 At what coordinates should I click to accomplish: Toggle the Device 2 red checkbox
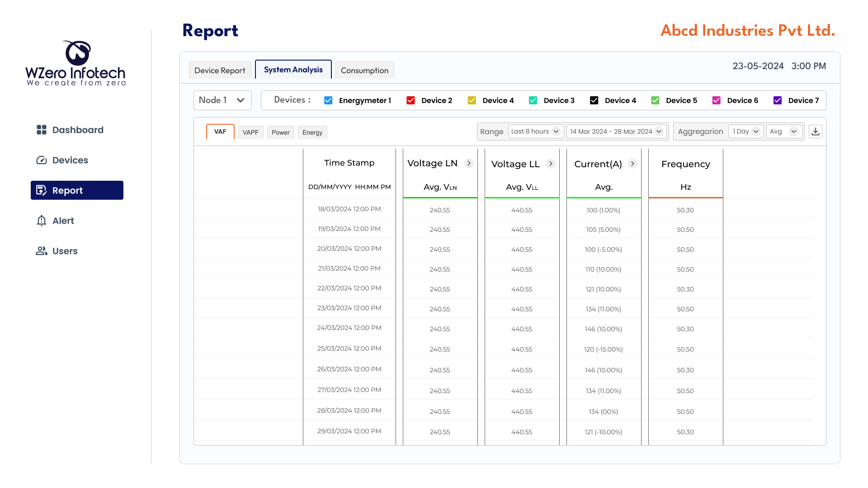click(x=410, y=100)
